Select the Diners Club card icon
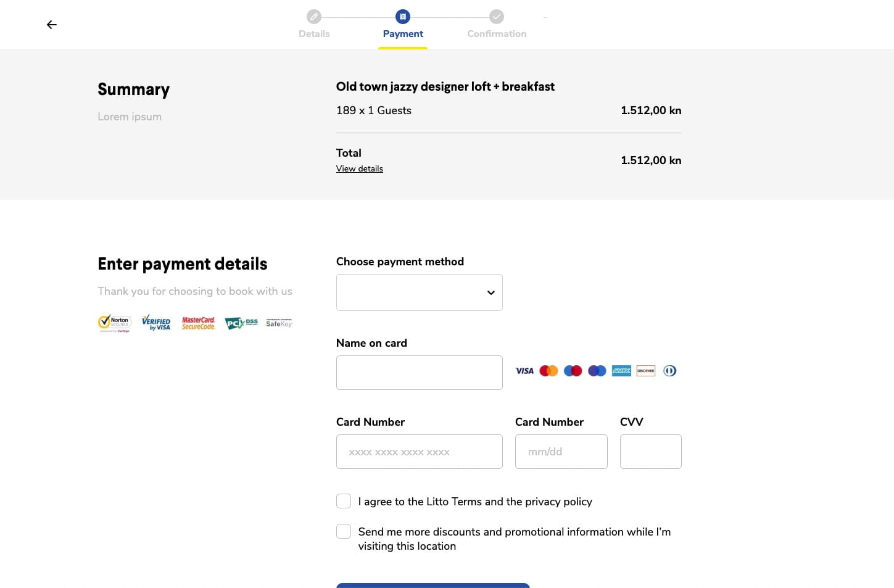The height and width of the screenshot is (588, 894). click(669, 370)
